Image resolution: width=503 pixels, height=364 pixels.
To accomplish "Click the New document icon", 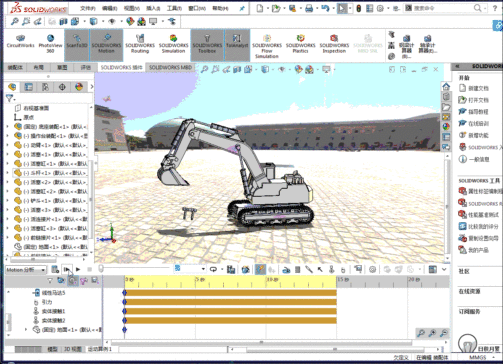I will point(260,8).
